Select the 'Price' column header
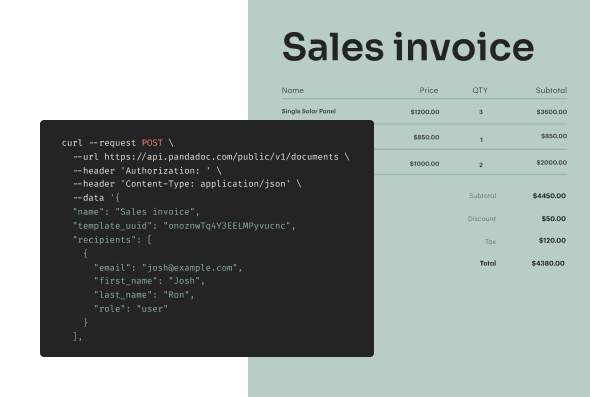 coord(429,90)
